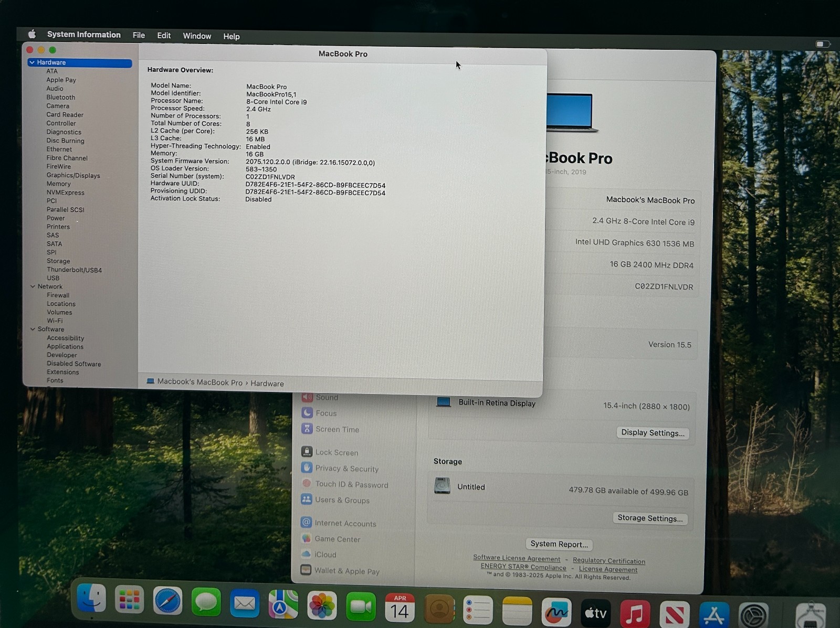Click System Report button
The width and height of the screenshot is (840, 628).
[x=559, y=544]
